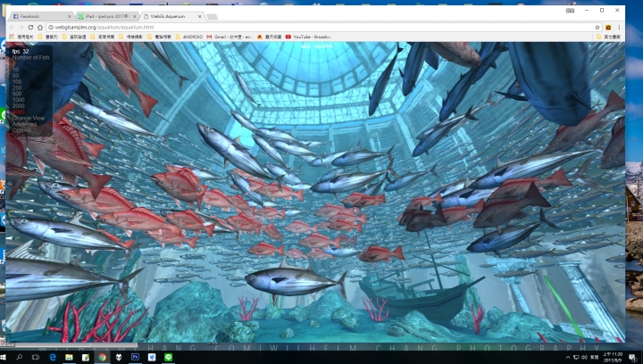Image resolution: width=643 pixels, height=364 pixels.
Task: Set number of fish to 2000
Action: point(19,106)
